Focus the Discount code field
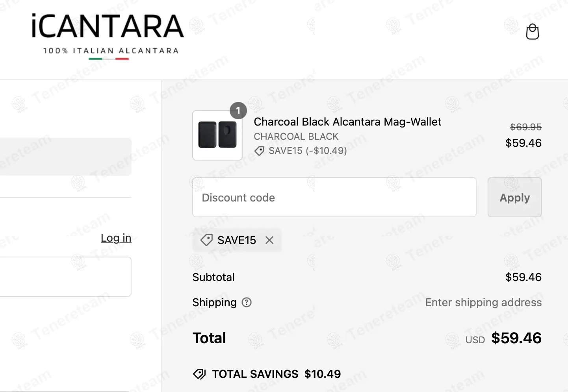 tap(334, 197)
